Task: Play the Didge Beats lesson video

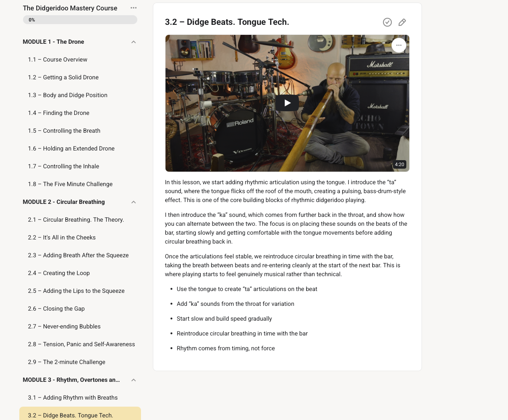Action: pyautogui.click(x=287, y=103)
